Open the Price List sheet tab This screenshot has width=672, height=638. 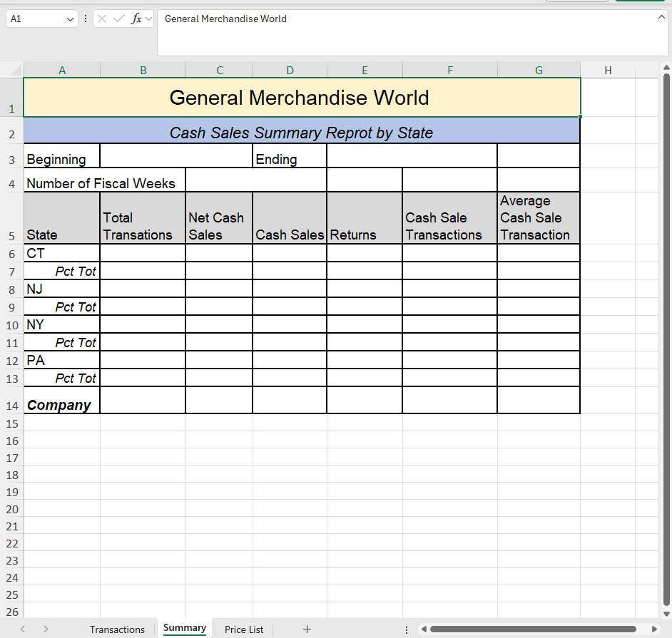pyautogui.click(x=243, y=629)
